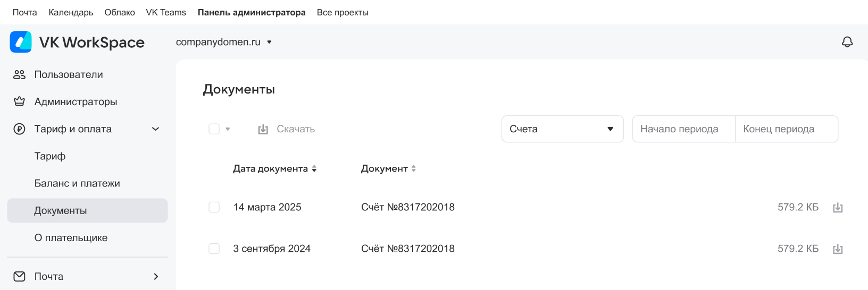Click the Конец периода date field

pyautogui.click(x=787, y=129)
